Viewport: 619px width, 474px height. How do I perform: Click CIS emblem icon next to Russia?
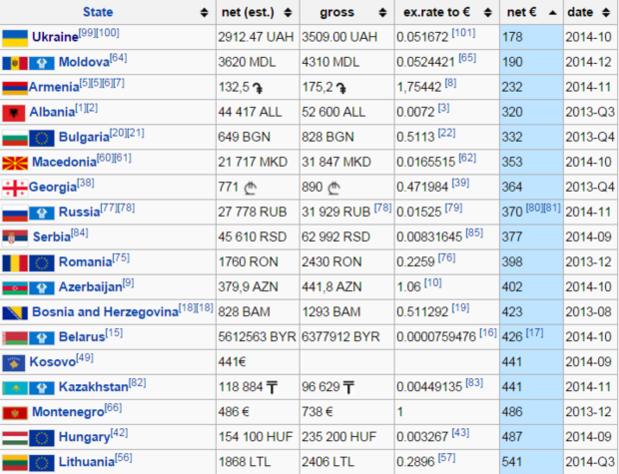point(42,213)
